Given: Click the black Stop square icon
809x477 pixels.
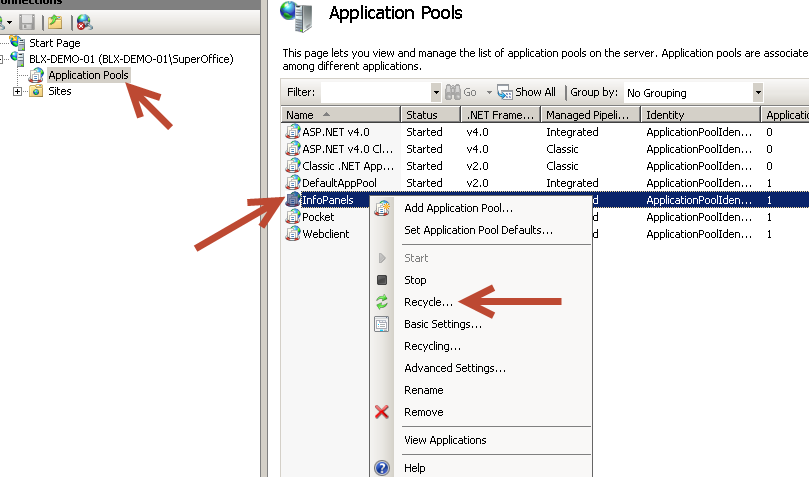Looking at the screenshot, I should pos(382,280).
